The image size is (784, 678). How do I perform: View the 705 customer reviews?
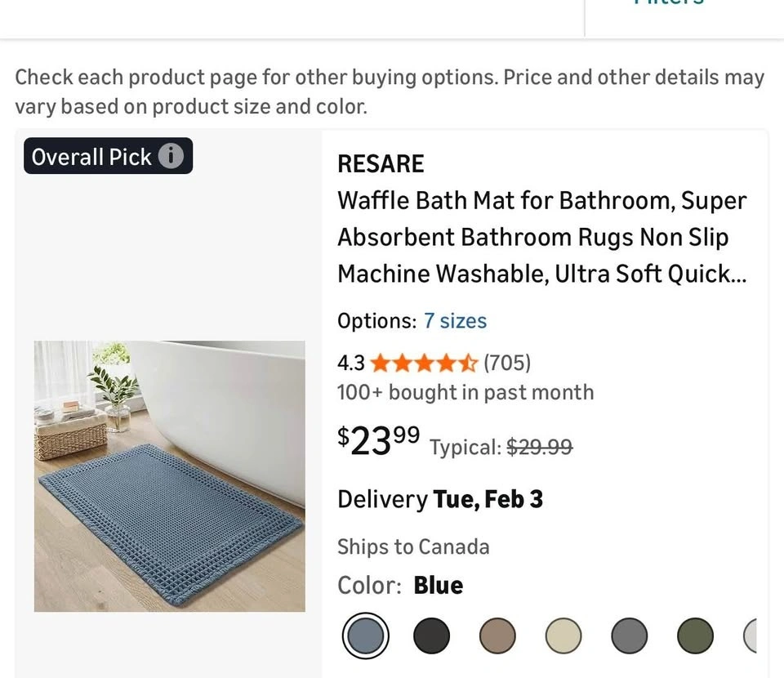pos(507,362)
